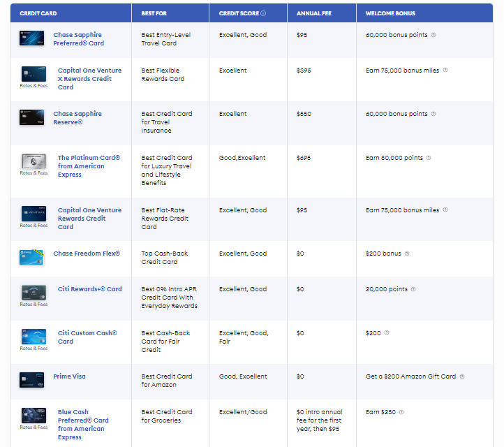This screenshot has width=504, height=447.
Task: Open The Platinum Card from American Express link
Action: tap(89, 166)
